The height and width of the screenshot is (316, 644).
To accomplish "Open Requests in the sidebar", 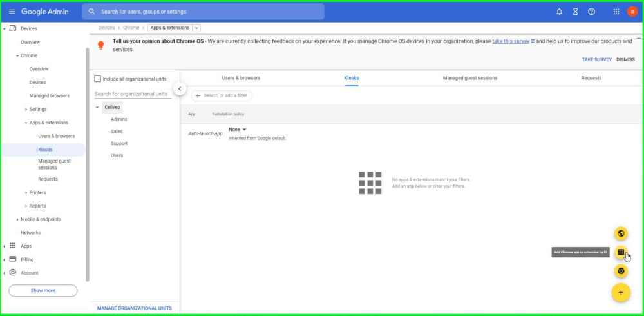I will tap(48, 179).
